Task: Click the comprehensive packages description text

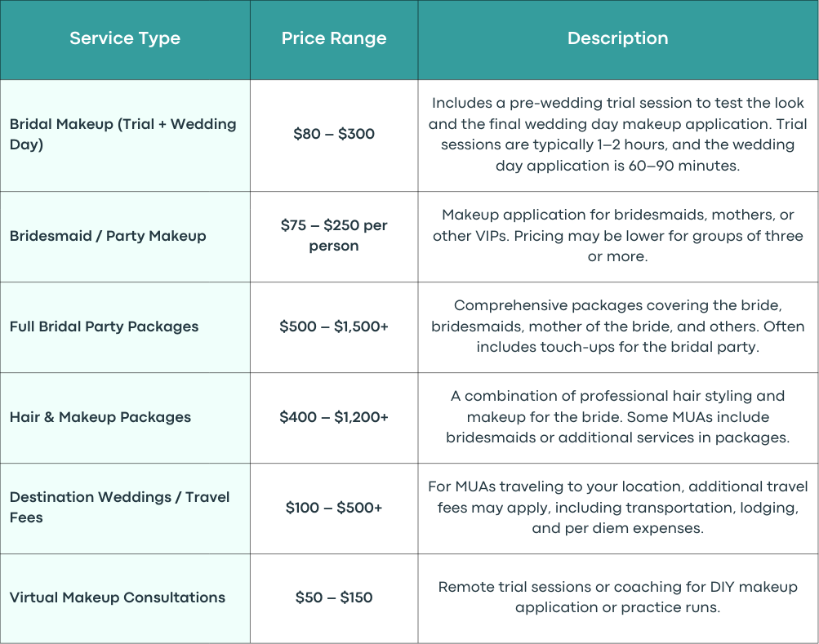Action: point(618,326)
